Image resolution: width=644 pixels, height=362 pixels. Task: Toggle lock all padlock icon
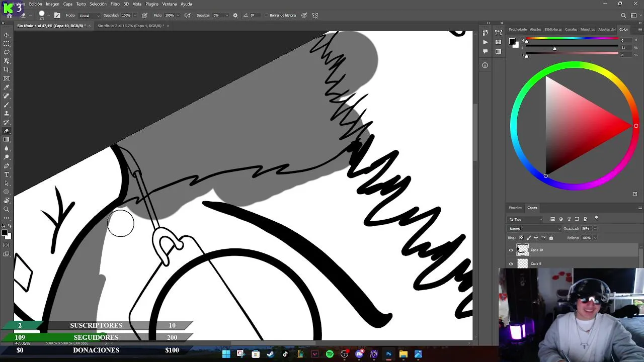pos(551,238)
